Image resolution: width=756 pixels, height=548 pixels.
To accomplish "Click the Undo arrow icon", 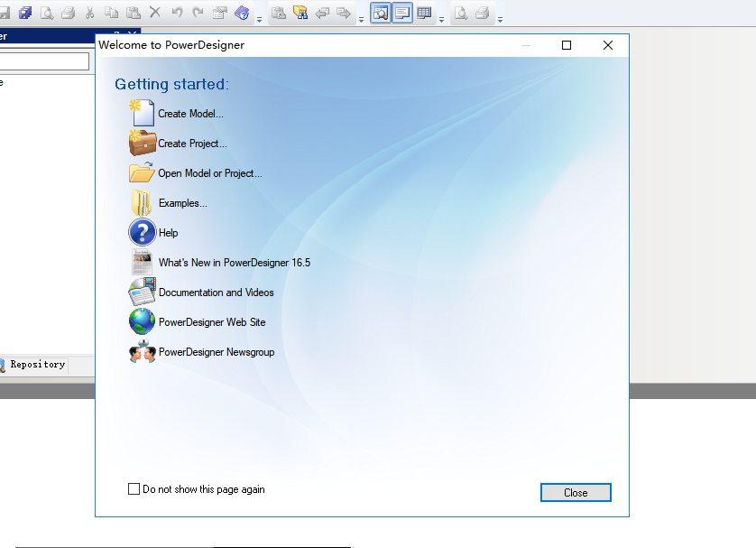I will (x=177, y=12).
